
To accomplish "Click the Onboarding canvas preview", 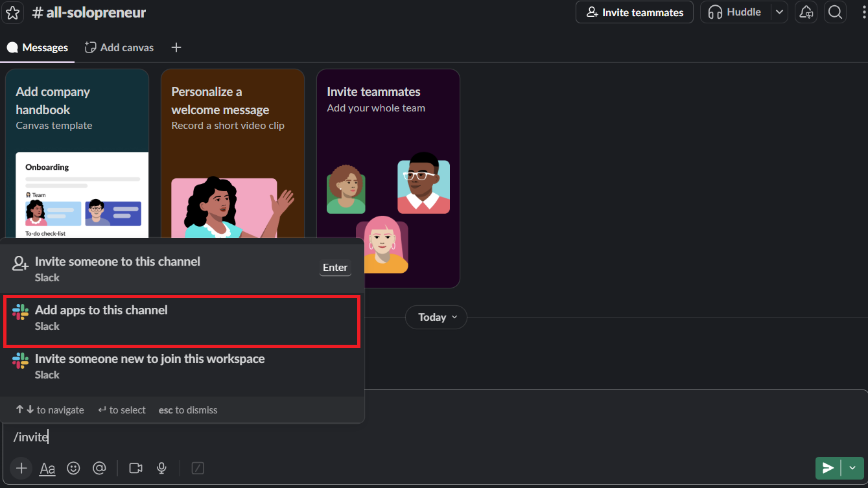I will 82,195.
